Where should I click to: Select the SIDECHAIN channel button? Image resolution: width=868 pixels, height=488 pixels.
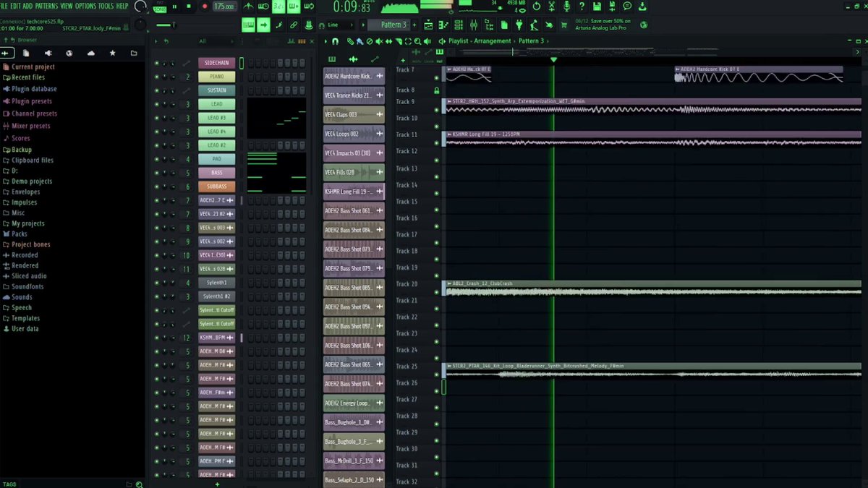coord(216,63)
